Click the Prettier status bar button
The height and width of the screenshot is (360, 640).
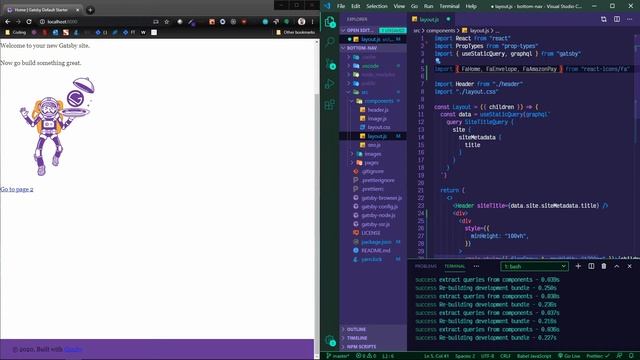point(598,356)
